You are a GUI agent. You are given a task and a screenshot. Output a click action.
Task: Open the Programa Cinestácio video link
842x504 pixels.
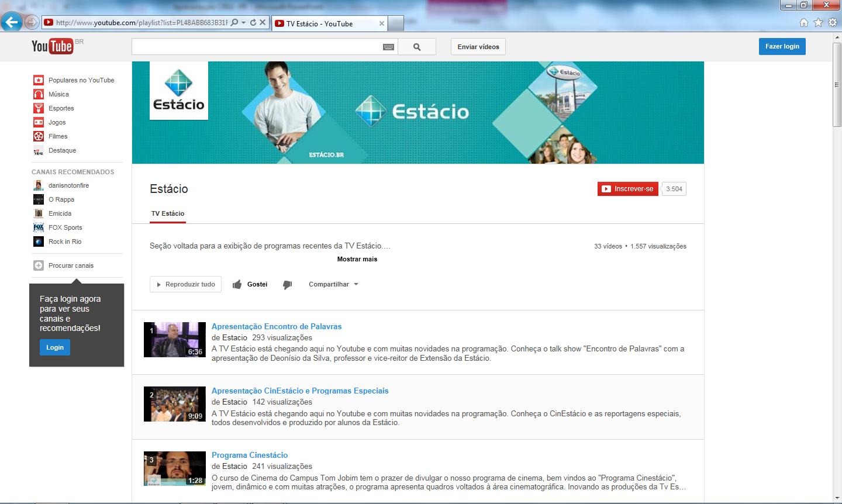250,455
